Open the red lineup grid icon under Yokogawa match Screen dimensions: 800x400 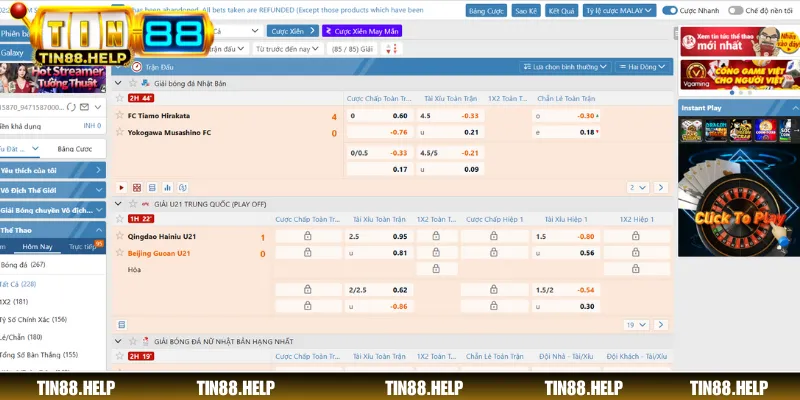[x=137, y=187]
